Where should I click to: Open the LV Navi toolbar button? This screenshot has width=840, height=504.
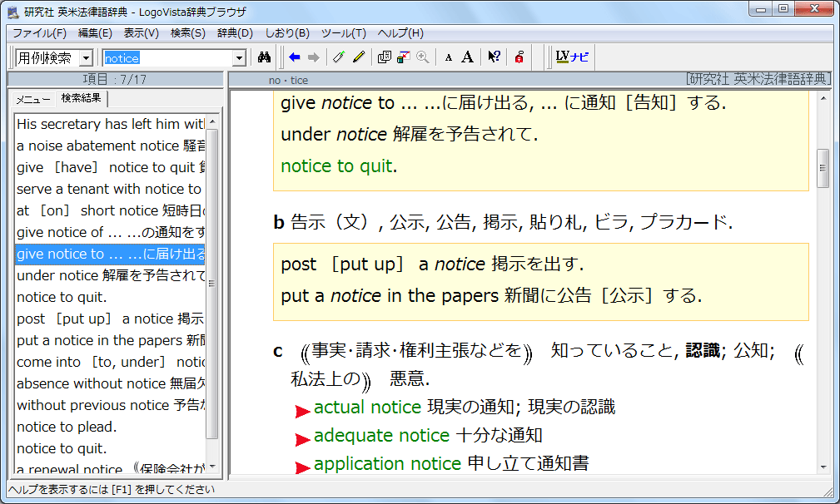point(572,57)
